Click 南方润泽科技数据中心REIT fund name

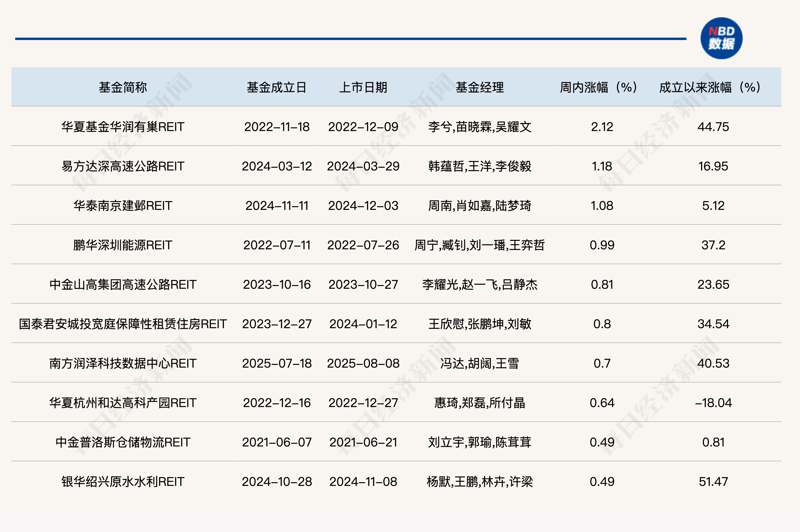[x=123, y=363]
